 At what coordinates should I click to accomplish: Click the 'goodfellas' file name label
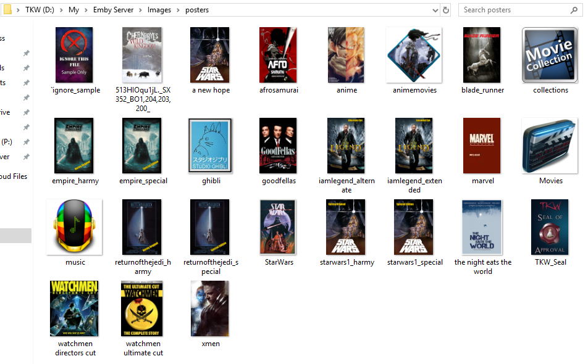point(279,181)
